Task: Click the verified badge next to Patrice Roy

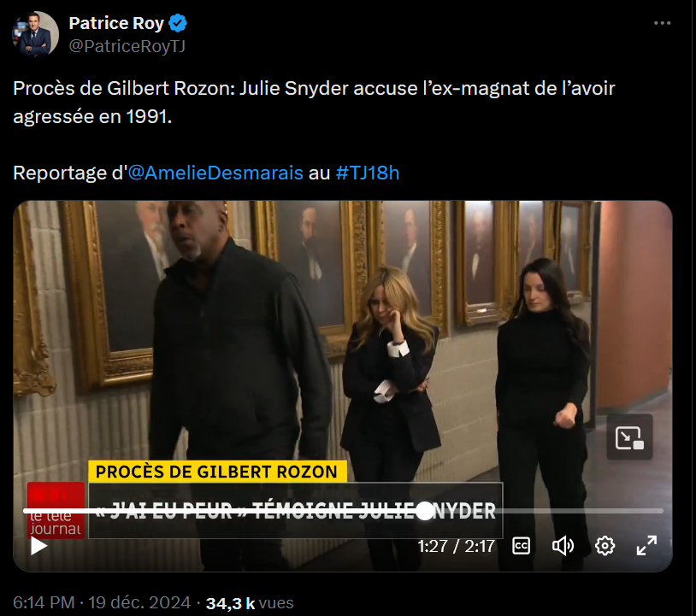Action: [x=178, y=23]
